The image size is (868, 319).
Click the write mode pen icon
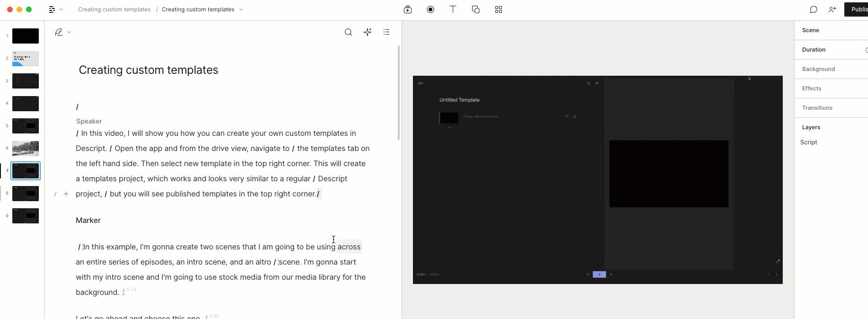[x=59, y=32]
